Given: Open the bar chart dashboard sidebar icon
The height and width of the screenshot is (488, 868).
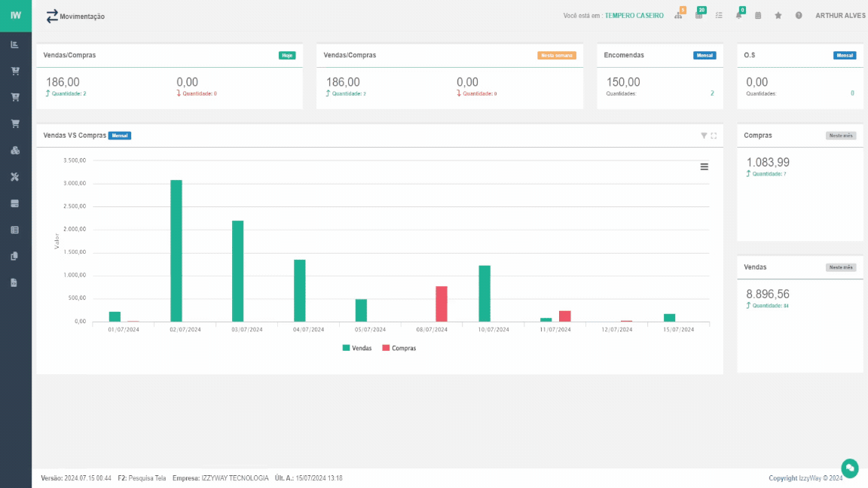Looking at the screenshot, I should tap(15, 44).
